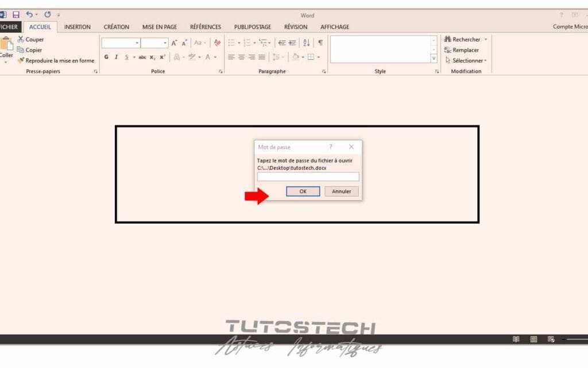The height and width of the screenshot is (368, 588).
Task: Confirm password with the OK button
Action: tap(303, 191)
